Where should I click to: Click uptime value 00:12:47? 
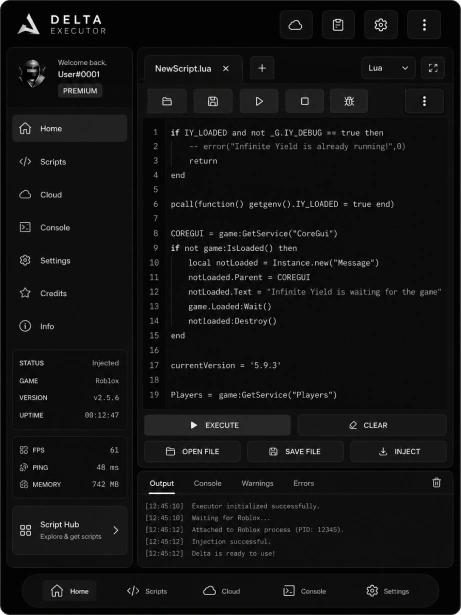(x=102, y=415)
